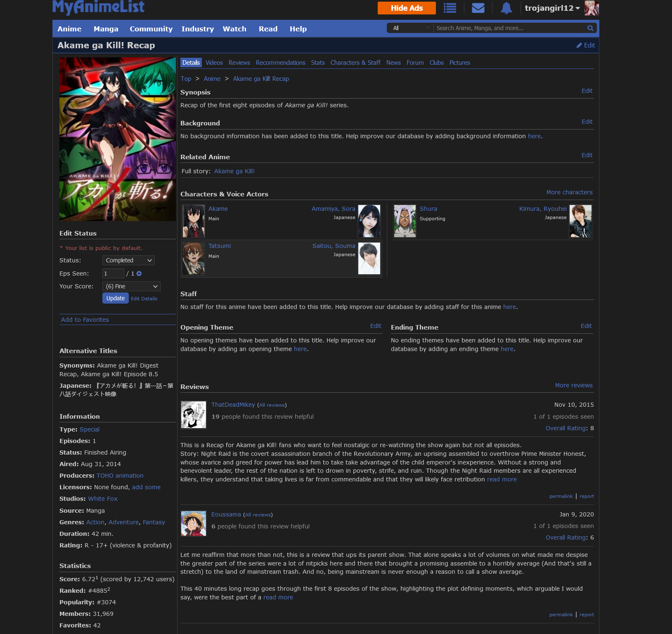
Task: Increment episodes seen with plus icon
Action: (x=139, y=273)
